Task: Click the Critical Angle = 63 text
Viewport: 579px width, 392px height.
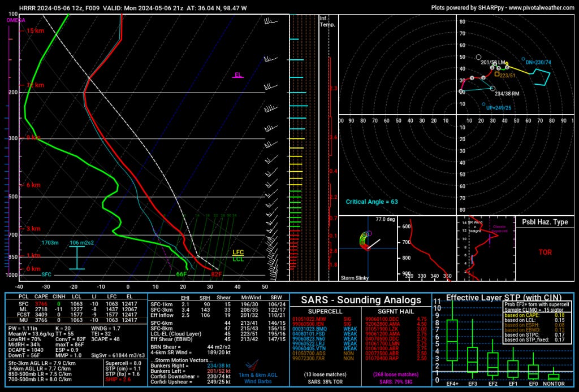Action: 371,202
